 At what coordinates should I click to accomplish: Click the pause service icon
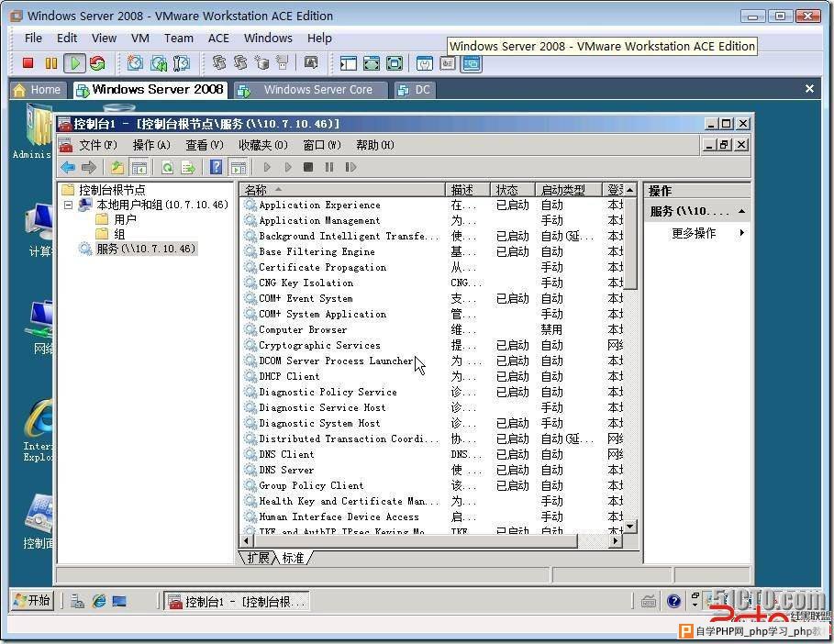(x=329, y=167)
